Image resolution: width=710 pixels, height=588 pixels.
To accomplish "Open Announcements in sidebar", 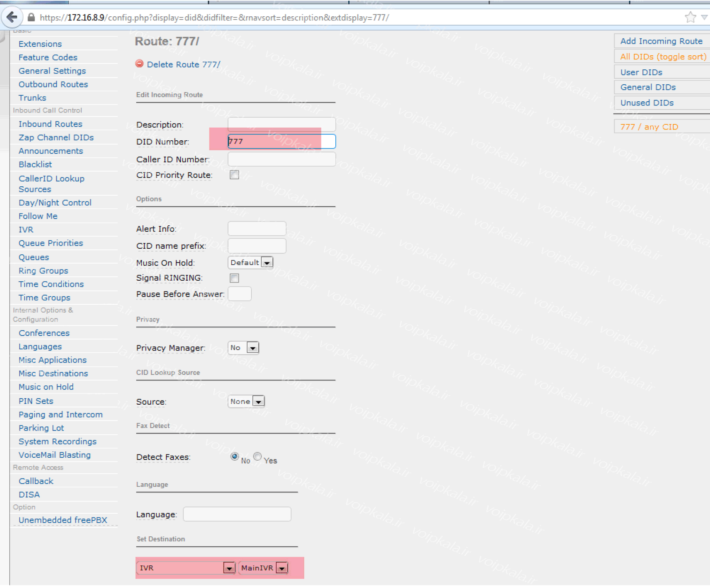I will [51, 151].
